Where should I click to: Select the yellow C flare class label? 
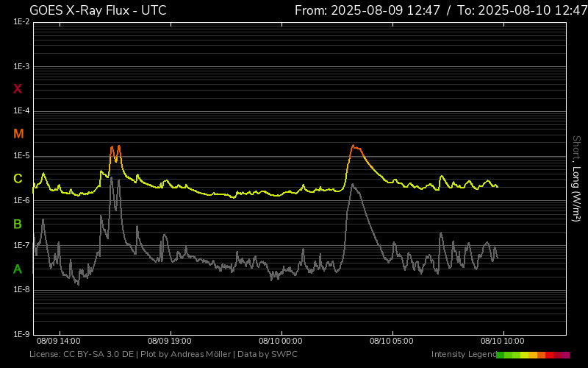pos(18,179)
